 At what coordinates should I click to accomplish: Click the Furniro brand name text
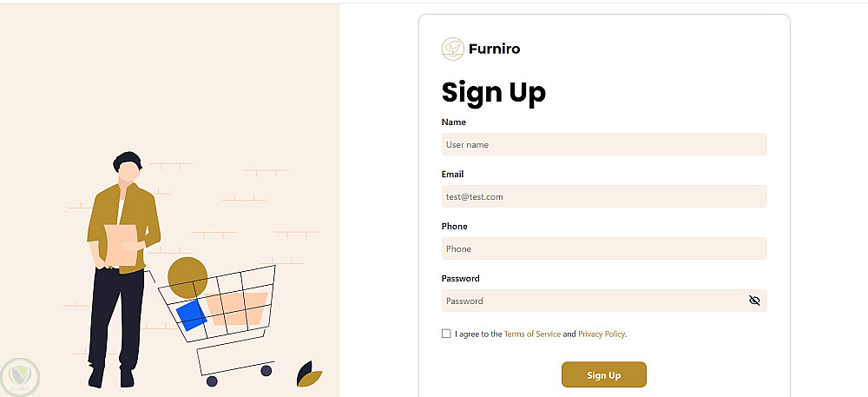coord(494,49)
